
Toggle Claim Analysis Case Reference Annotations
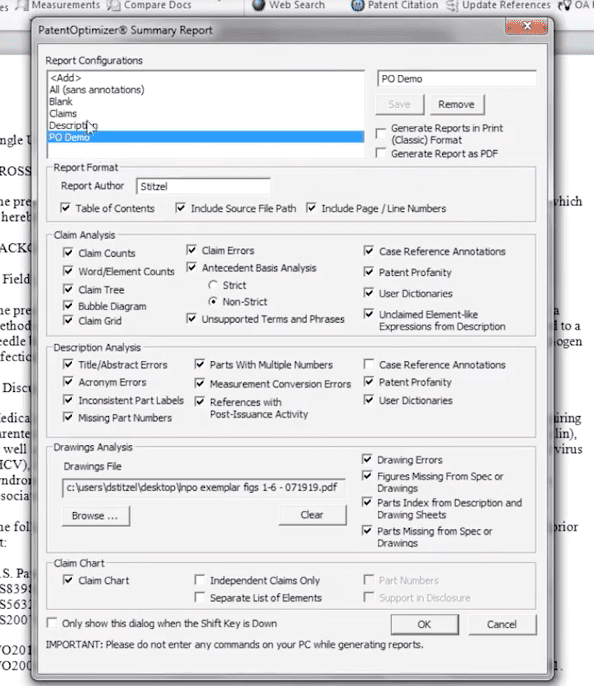(x=369, y=251)
